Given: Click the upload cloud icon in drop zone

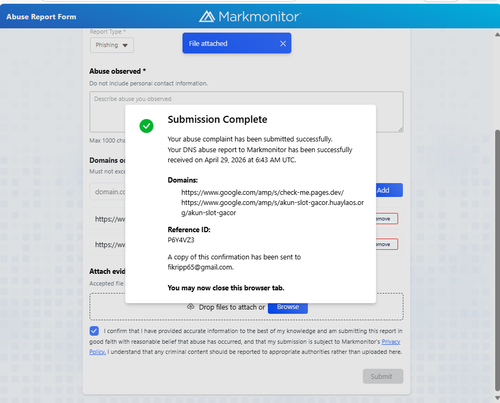Looking at the screenshot, I should pyautogui.click(x=190, y=307).
